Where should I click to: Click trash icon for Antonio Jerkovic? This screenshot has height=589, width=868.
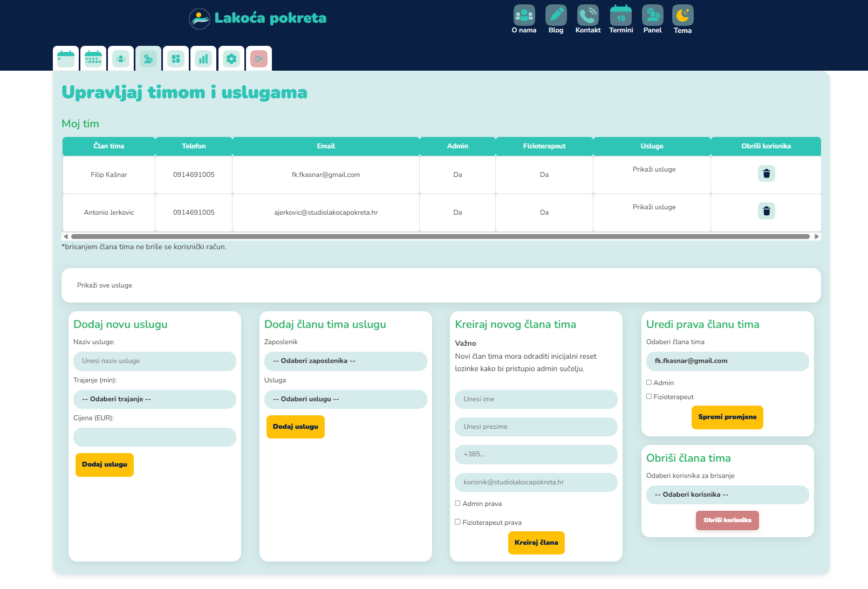[766, 211]
